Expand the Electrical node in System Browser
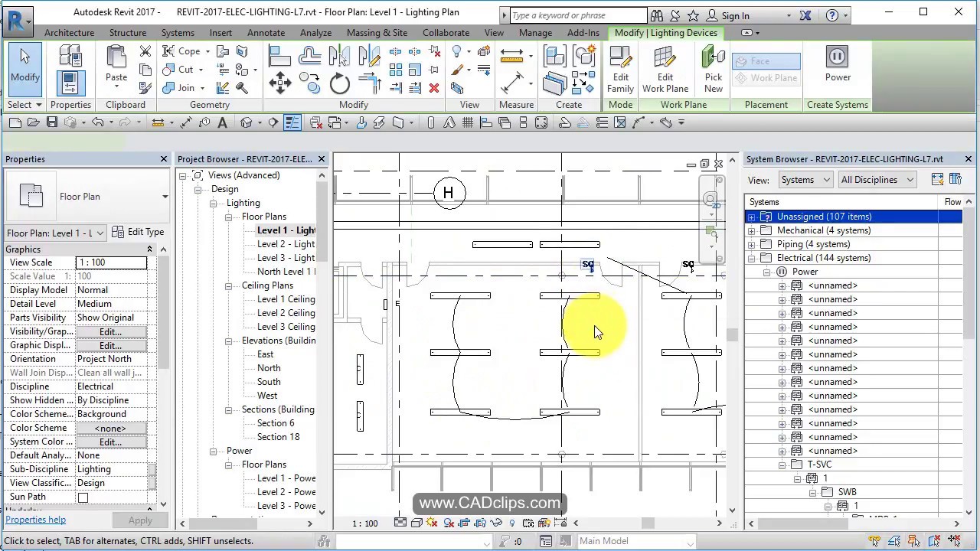The width and height of the screenshot is (980, 551). click(752, 258)
